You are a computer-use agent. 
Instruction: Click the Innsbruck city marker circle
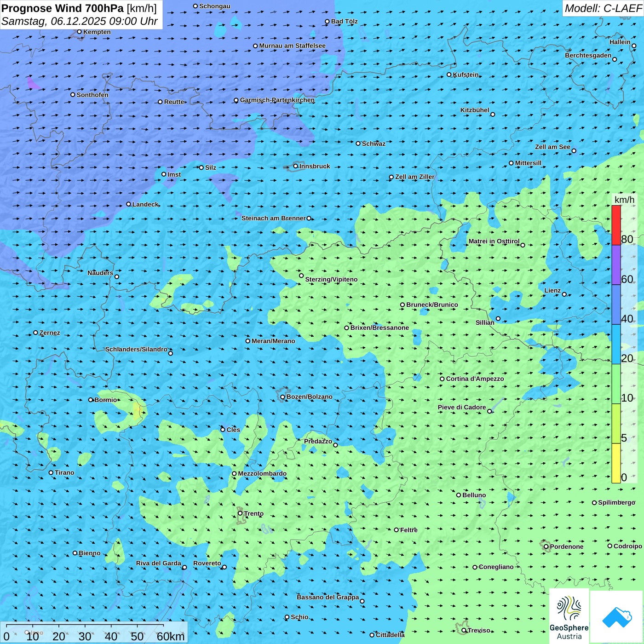296,166
